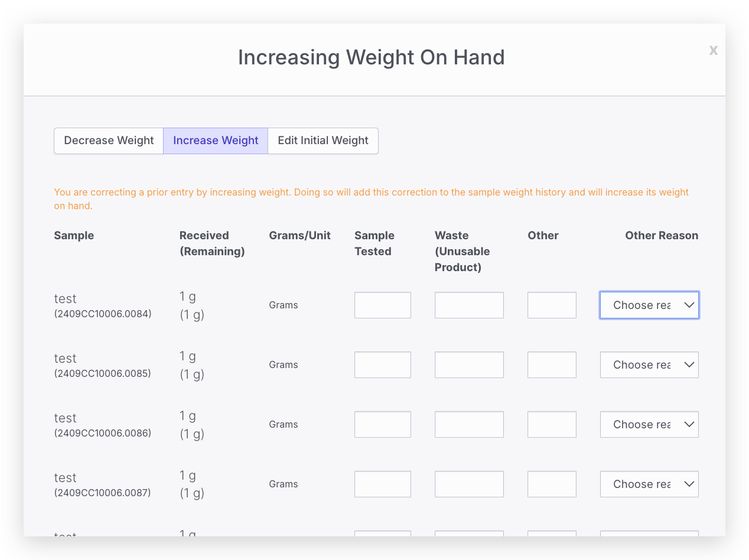Image resolution: width=749 pixels, height=560 pixels.
Task: Open Other Reason dropdown for sample 0084
Action: point(649,305)
